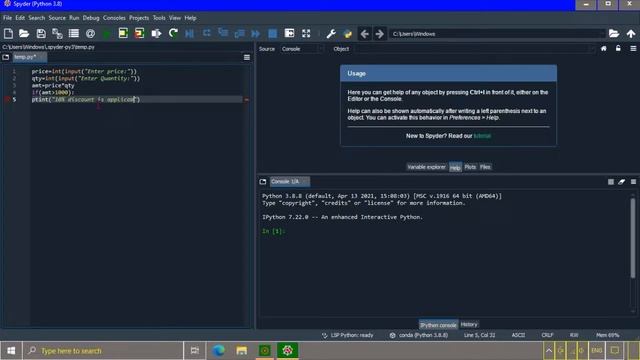640x360 pixels.
Task: Open the Debug menu
Action: click(91, 18)
